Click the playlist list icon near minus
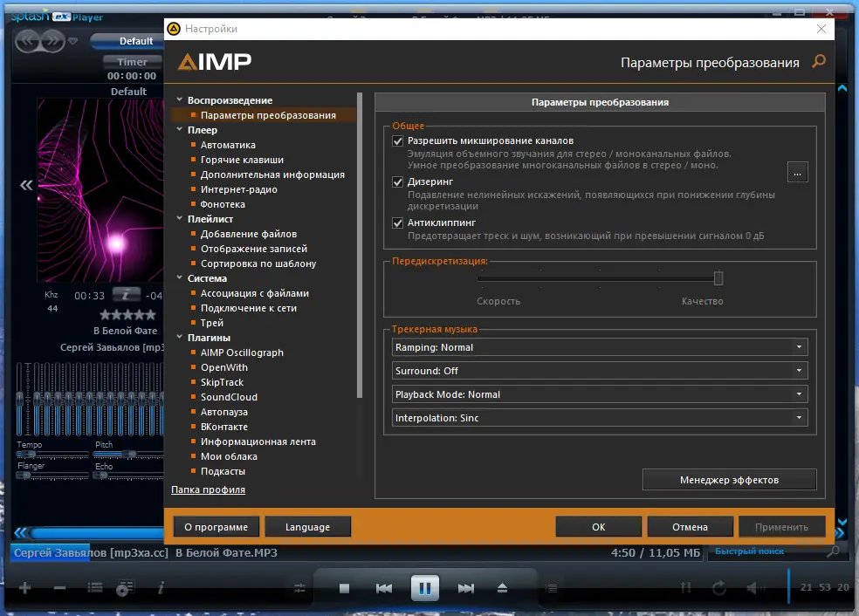 (95, 588)
